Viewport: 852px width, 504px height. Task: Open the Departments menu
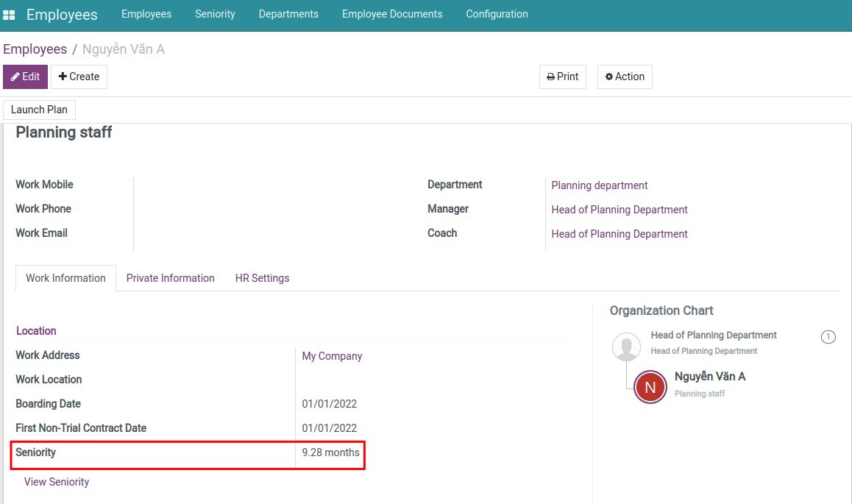click(288, 14)
